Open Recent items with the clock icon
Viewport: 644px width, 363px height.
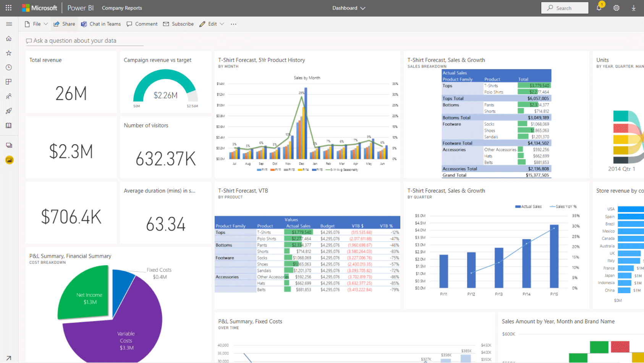[8, 67]
